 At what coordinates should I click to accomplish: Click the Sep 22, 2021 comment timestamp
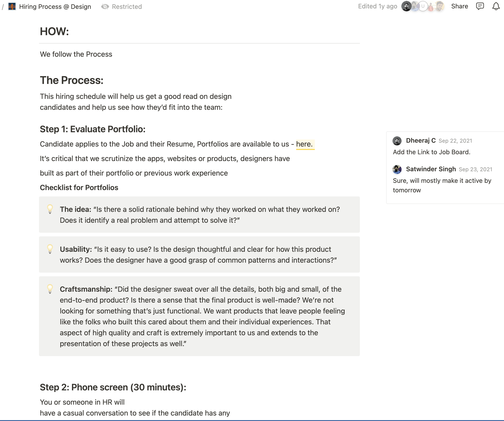[x=455, y=141]
